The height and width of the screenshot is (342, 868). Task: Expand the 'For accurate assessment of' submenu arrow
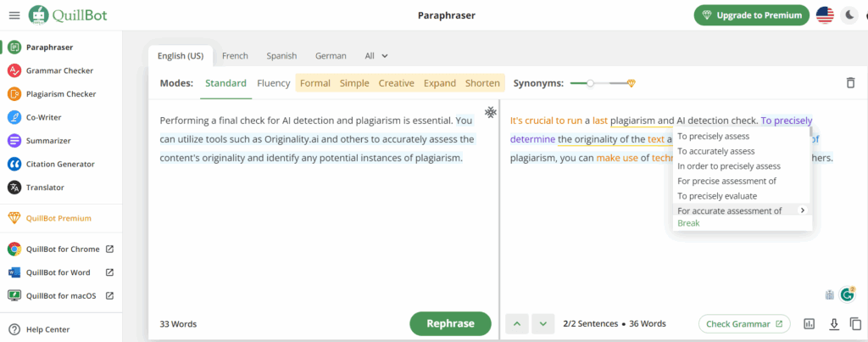(x=802, y=210)
